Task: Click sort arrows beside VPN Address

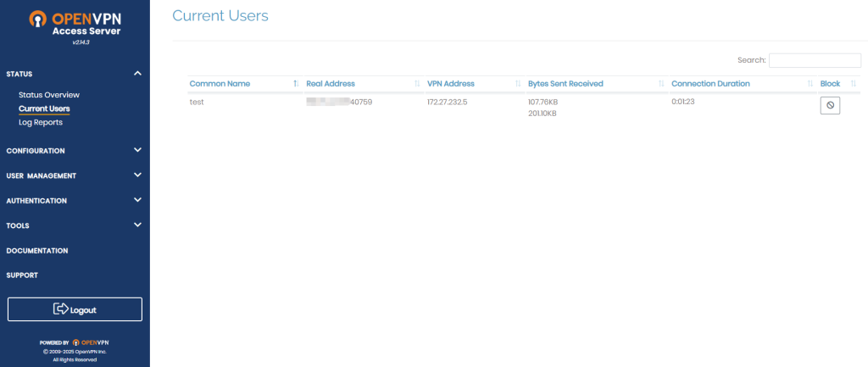Action: pos(517,84)
